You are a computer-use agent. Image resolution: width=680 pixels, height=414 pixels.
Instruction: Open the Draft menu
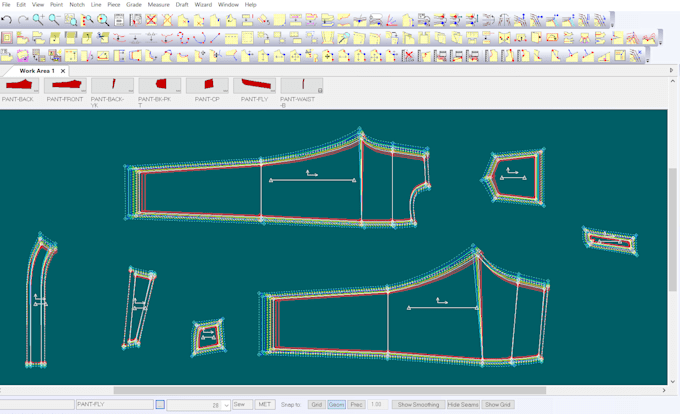[x=182, y=4]
